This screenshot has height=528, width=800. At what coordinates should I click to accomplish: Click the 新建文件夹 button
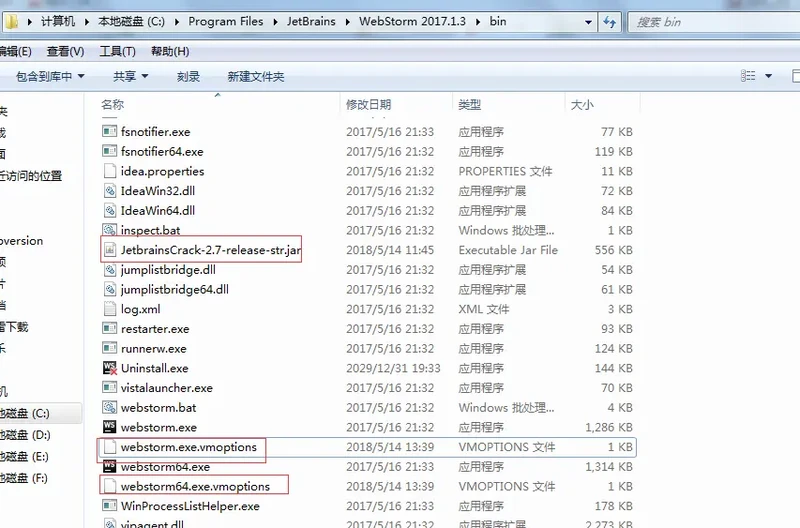(x=255, y=76)
